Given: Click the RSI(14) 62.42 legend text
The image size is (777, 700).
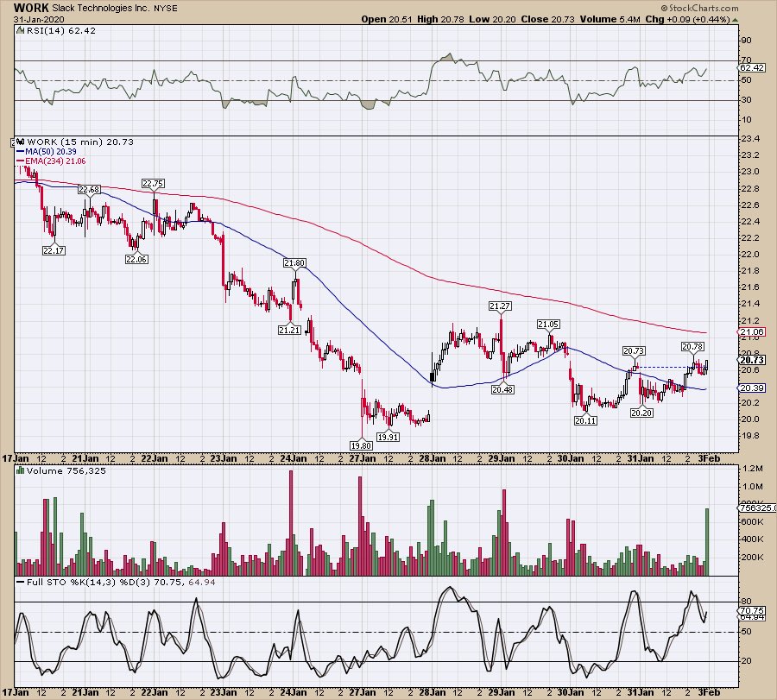Looking at the screenshot, I should [61, 30].
